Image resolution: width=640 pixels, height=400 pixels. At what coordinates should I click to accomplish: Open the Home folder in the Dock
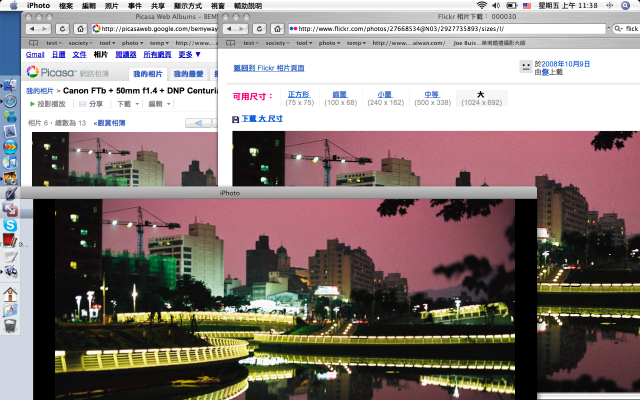10,294
